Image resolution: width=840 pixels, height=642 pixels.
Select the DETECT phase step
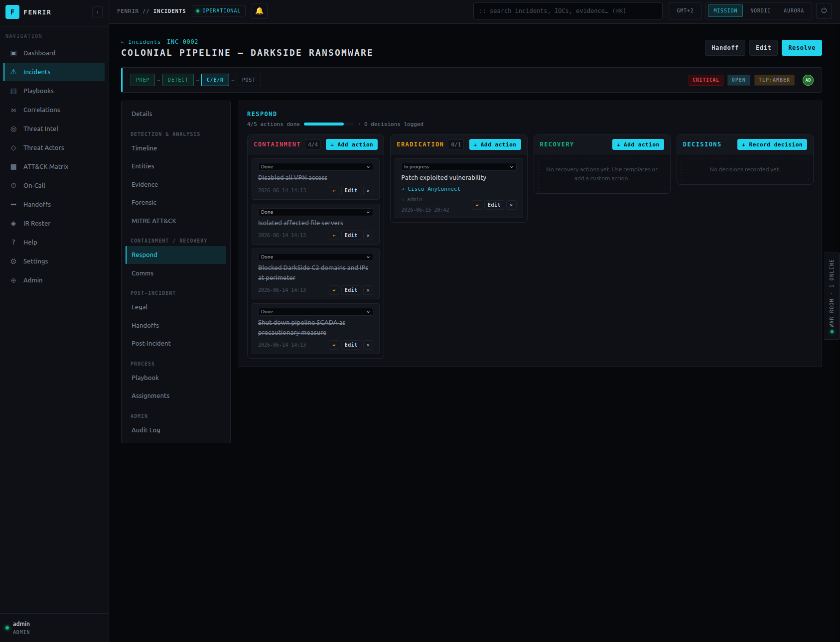(178, 80)
